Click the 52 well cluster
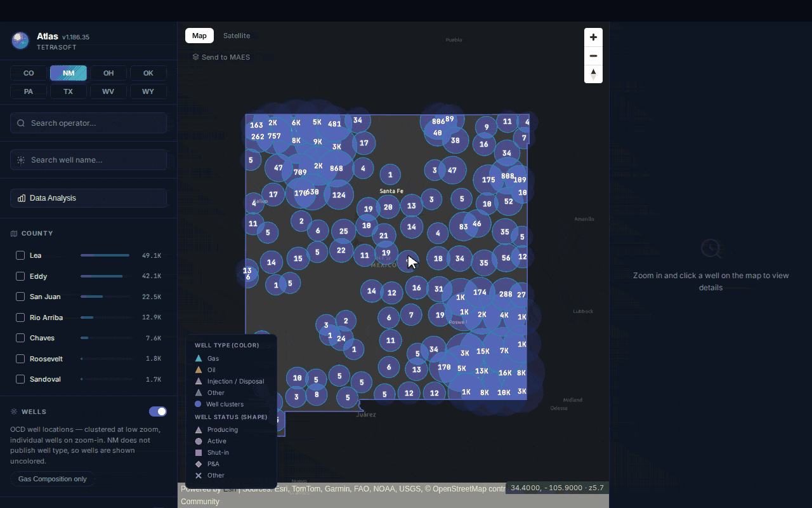The height and width of the screenshot is (508, 812). 508,201
